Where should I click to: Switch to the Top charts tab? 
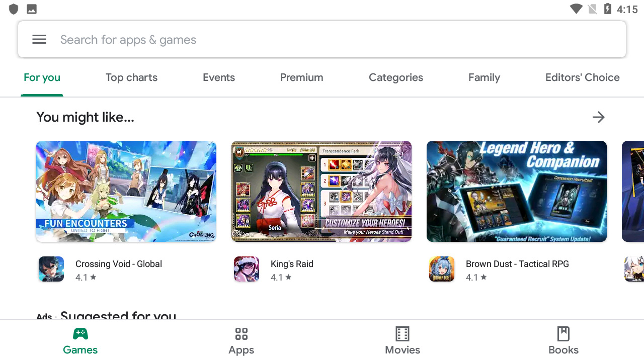pos(131,77)
